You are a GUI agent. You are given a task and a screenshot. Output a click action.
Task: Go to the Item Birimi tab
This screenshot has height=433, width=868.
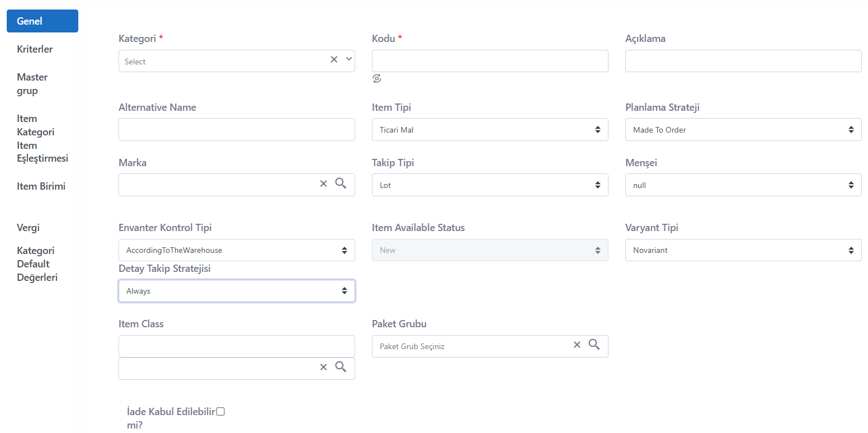(41, 187)
